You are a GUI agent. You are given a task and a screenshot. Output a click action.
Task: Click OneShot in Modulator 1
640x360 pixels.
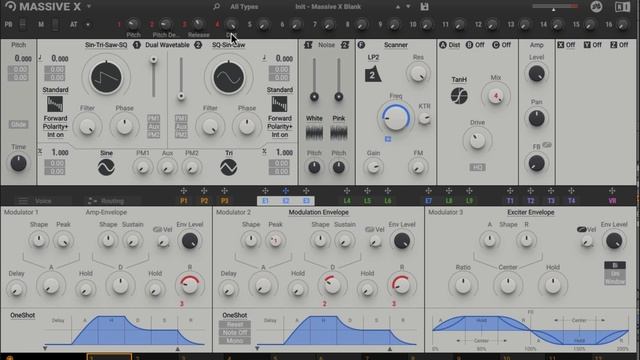click(22, 316)
